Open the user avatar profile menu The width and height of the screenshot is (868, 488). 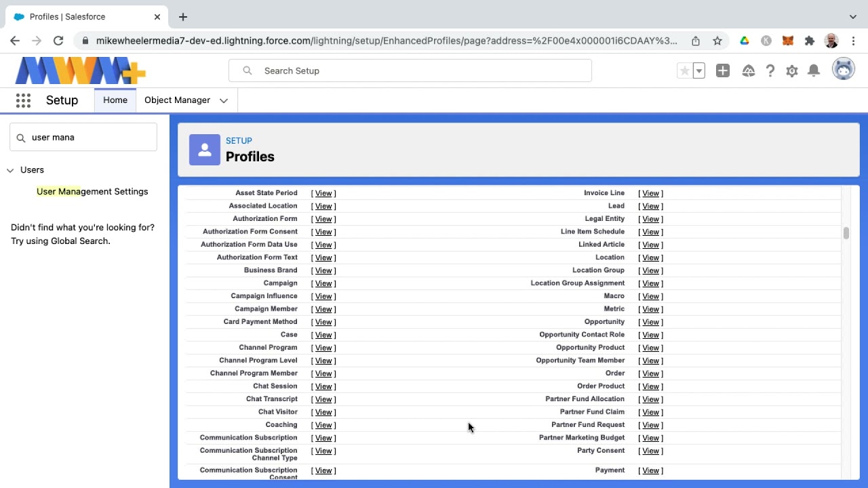pyautogui.click(x=844, y=69)
